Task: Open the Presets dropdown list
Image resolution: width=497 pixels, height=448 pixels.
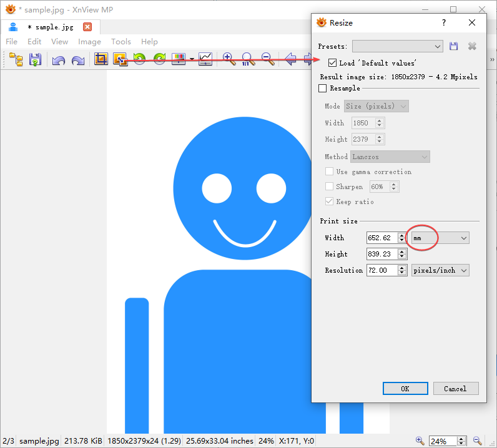Action: coord(398,46)
